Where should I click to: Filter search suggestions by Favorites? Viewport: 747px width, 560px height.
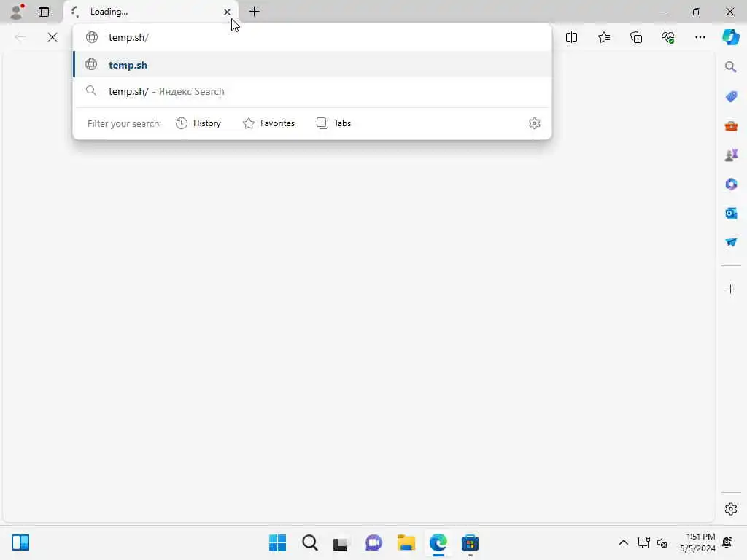tap(268, 123)
